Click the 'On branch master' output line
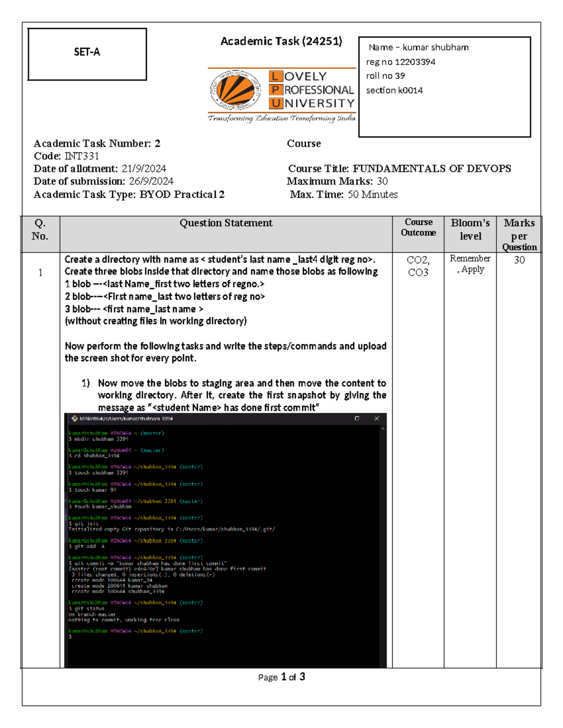The image size is (563, 728). tap(92, 614)
